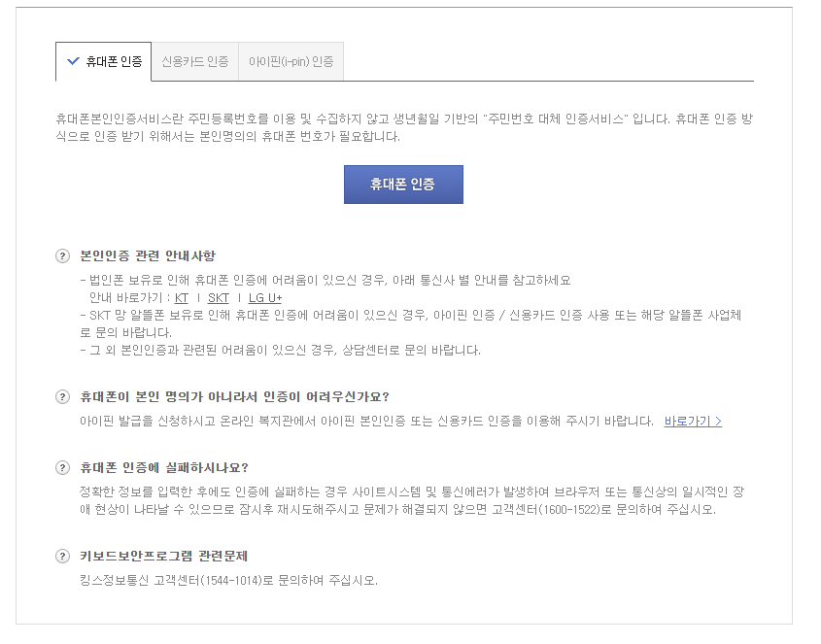The height and width of the screenshot is (644, 821).
Task: Click the heading 키보드보안프로그램 관련문제
Action: click(163, 556)
